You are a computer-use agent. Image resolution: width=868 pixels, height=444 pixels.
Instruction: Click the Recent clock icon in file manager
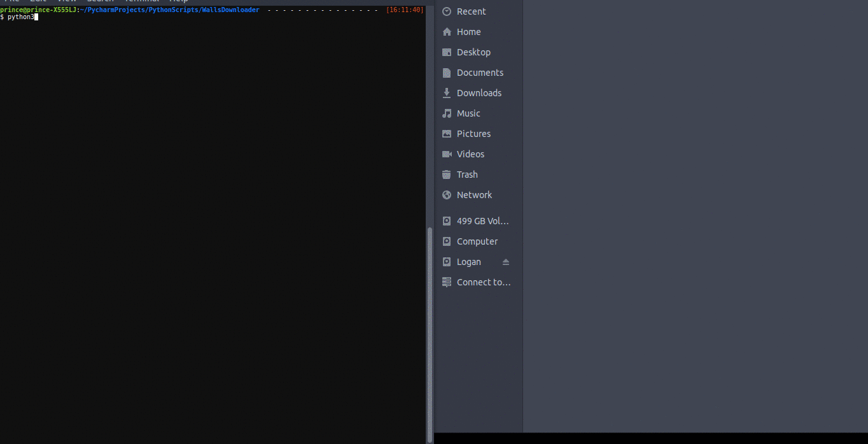point(447,11)
